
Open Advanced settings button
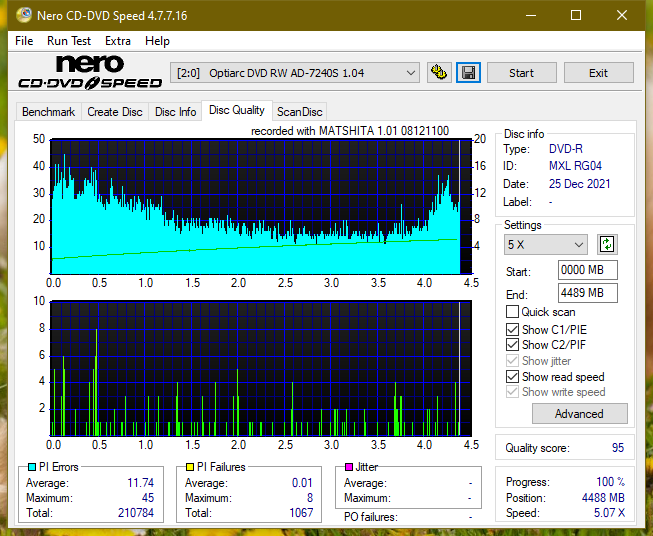click(x=579, y=414)
